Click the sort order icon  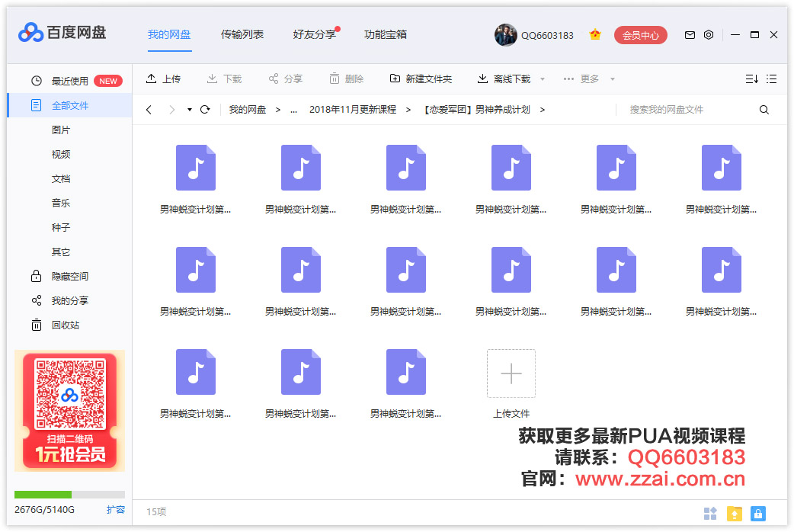pyautogui.click(x=752, y=79)
